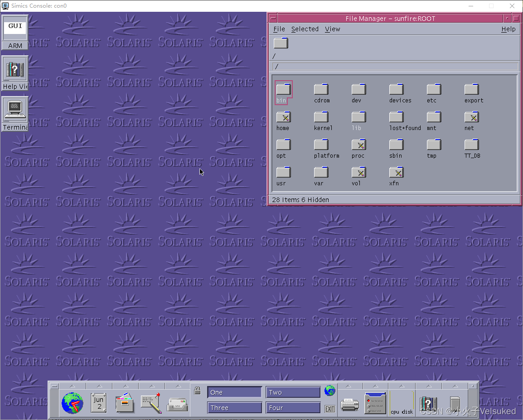Click the small globe busy-light icon

click(x=329, y=391)
